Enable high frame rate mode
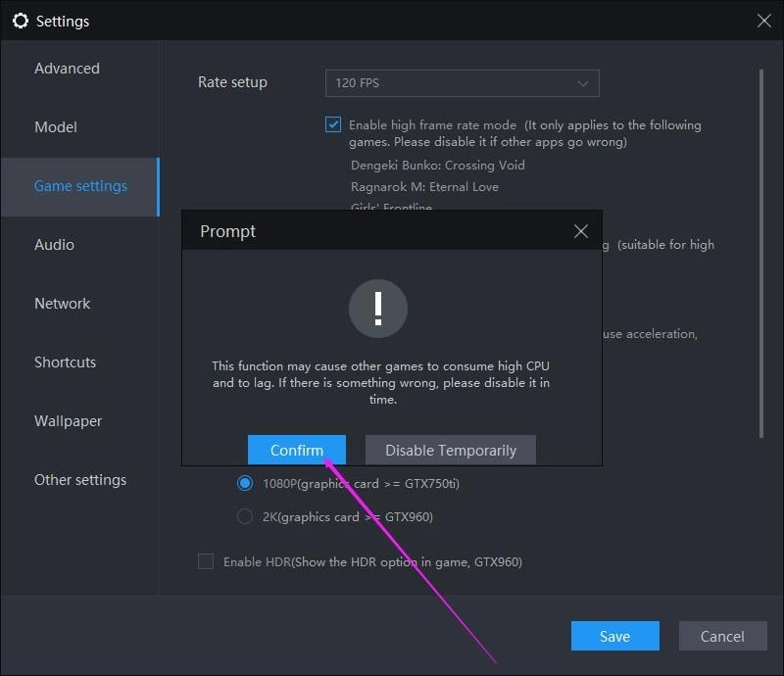This screenshot has height=676, width=784. pos(333,124)
